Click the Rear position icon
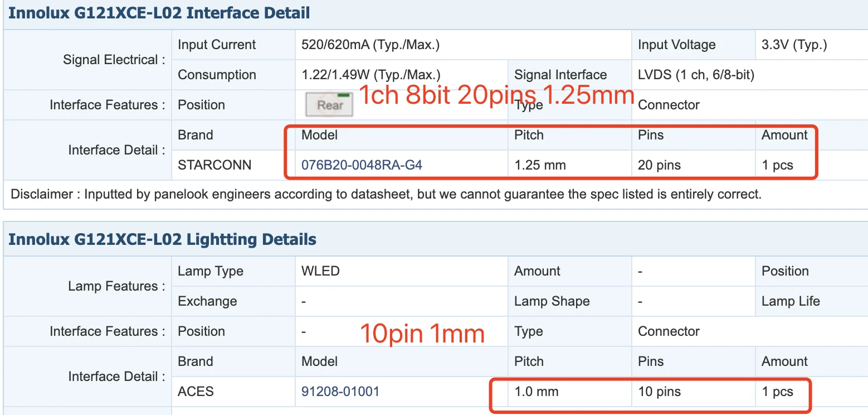 pyautogui.click(x=329, y=104)
